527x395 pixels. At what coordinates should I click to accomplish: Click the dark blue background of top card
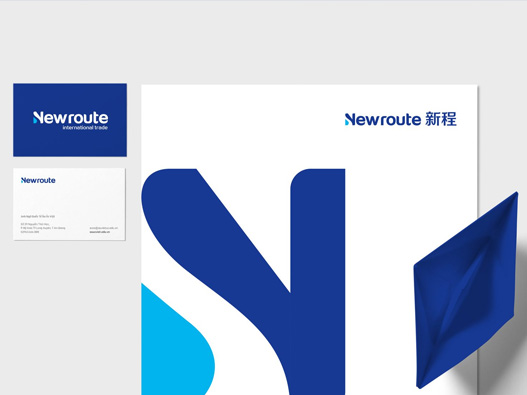click(x=70, y=145)
